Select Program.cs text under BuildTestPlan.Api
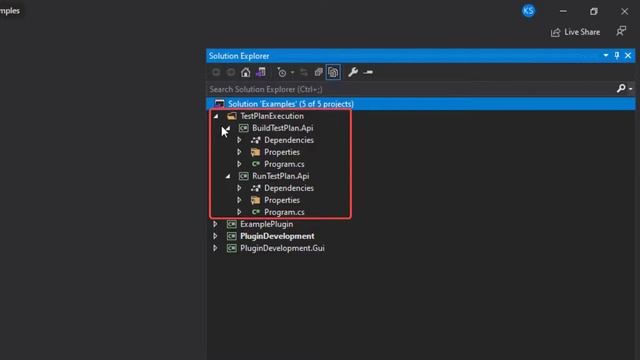Viewport: 640px width, 360px height. 284,164
